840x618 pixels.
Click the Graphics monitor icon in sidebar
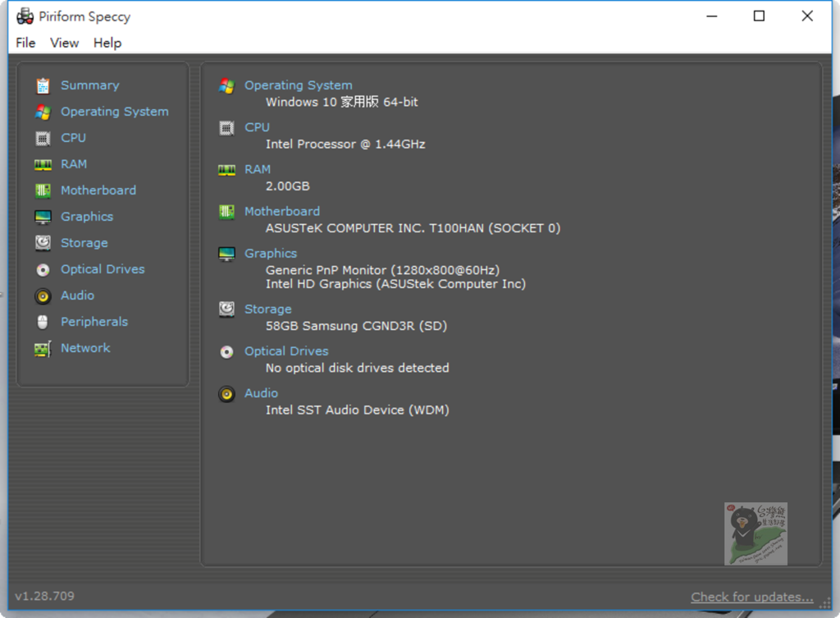click(x=43, y=217)
